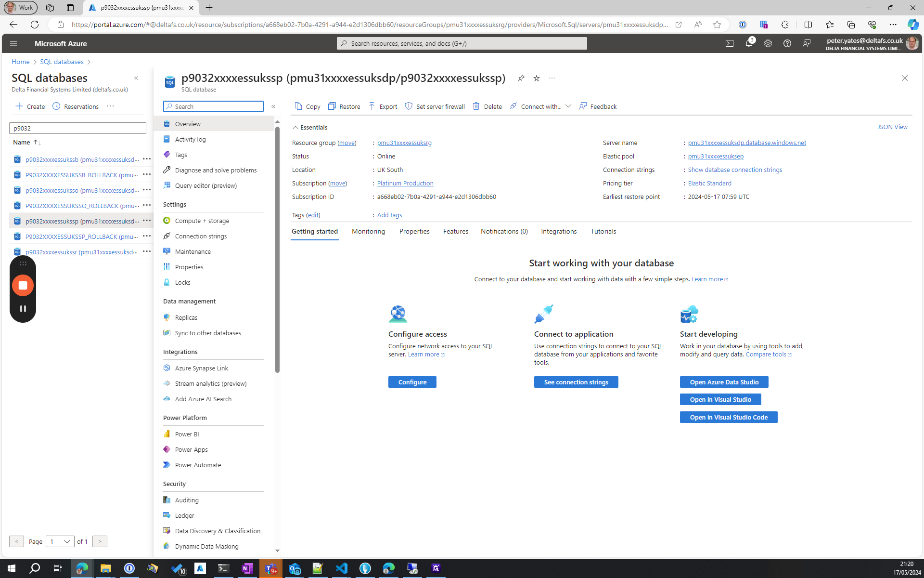
Task: Pause the screen recording
Action: [23, 309]
